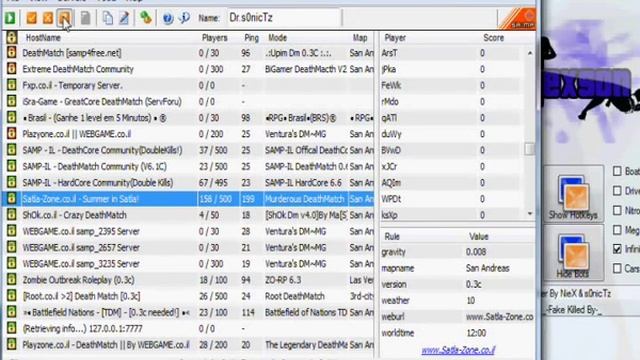Click lock icon beside Battlefield Nations row

[11, 312]
